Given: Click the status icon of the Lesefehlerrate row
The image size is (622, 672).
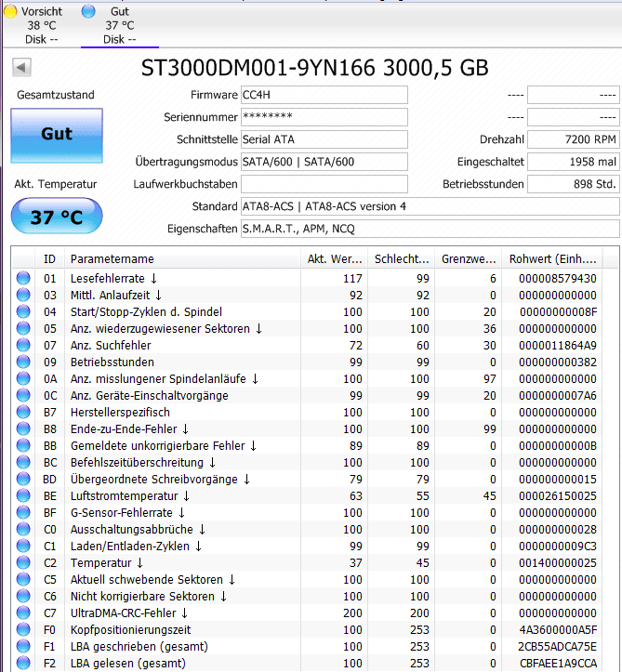Looking at the screenshot, I should tap(23, 278).
